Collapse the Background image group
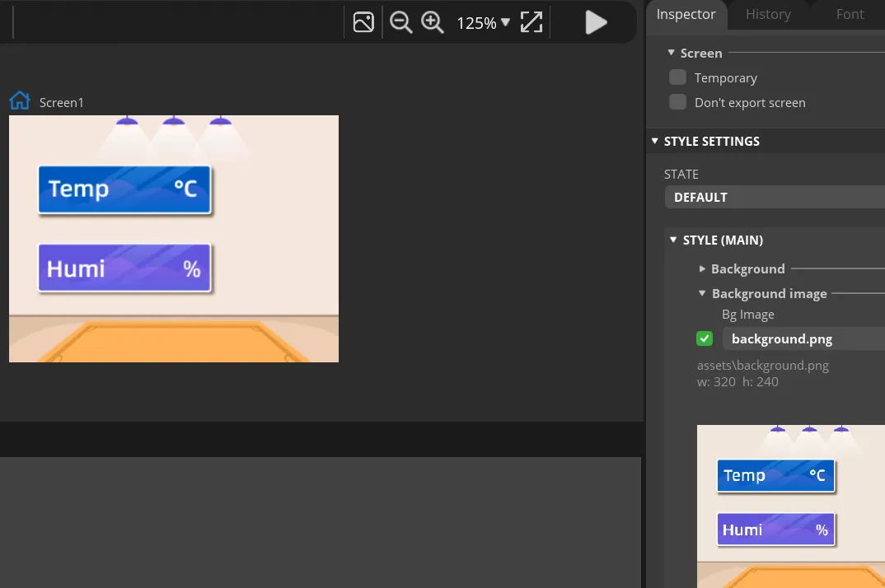This screenshot has height=588, width=885. coord(702,293)
